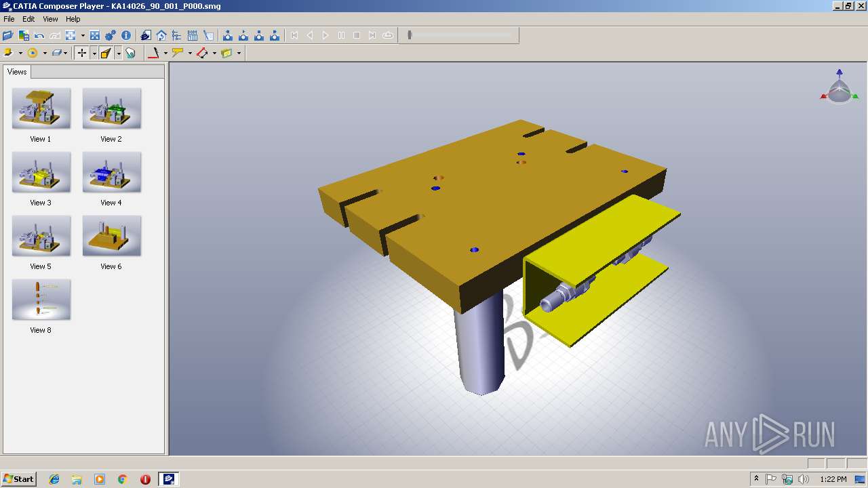Open the View menu

(50, 19)
